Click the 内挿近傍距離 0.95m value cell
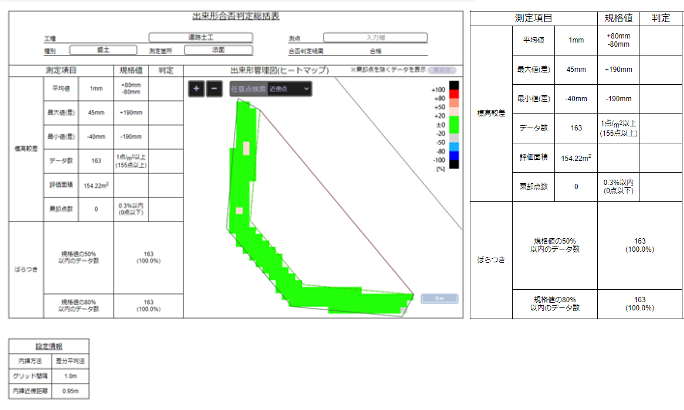 pyautogui.click(x=70, y=391)
